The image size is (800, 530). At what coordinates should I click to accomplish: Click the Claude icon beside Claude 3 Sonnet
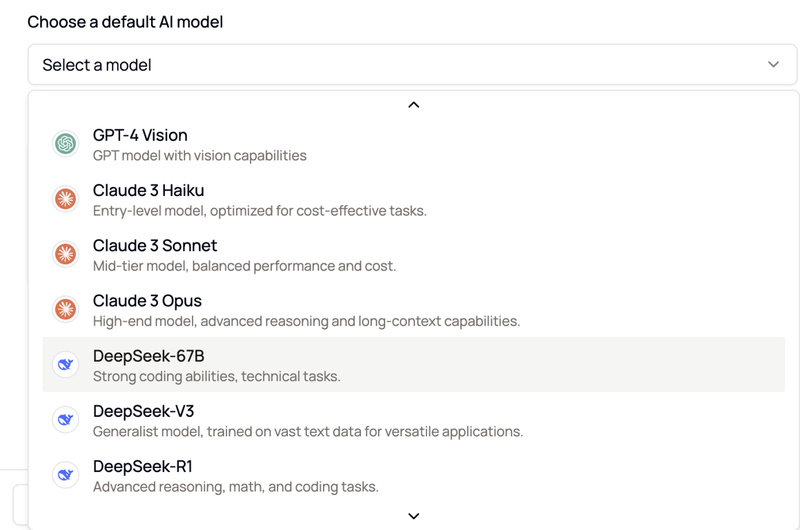[x=66, y=254]
